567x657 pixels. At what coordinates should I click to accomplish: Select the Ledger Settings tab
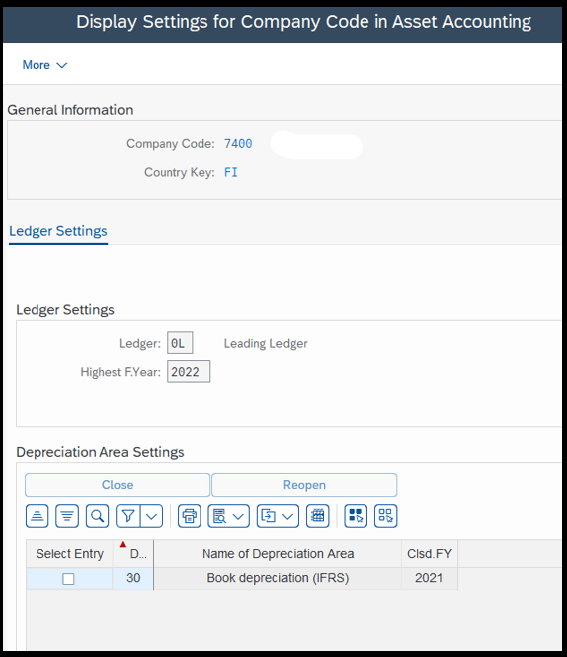click(x=58, y=231)
